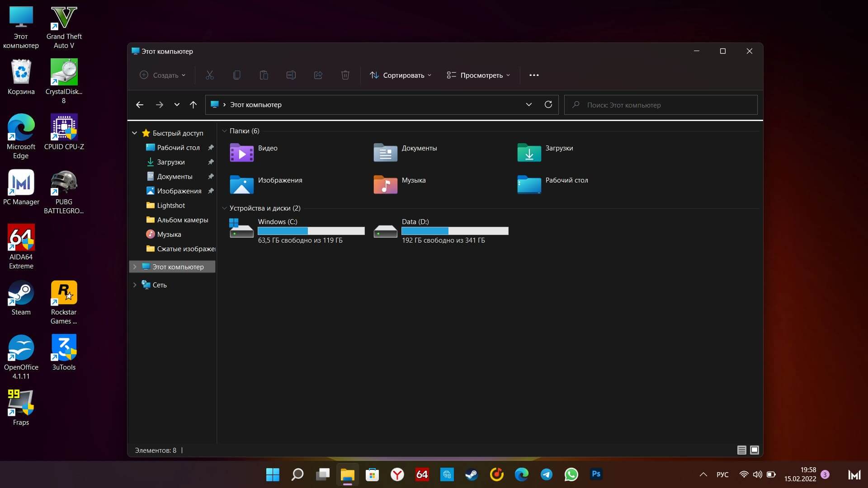Unpin Рабочий стол from quick access
Viewport: 868px width, 488px height.
[x=211, y=148]
